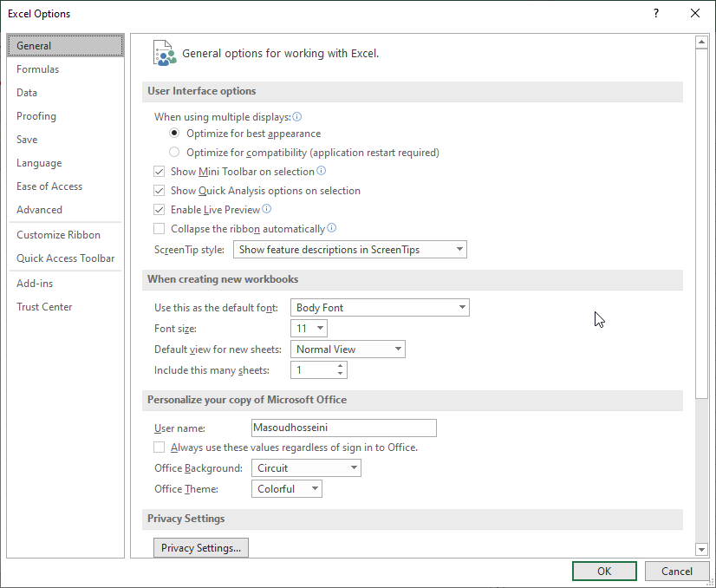Open Customize Ribbon settings
The image size is (716, 588).
click(65, 235)
